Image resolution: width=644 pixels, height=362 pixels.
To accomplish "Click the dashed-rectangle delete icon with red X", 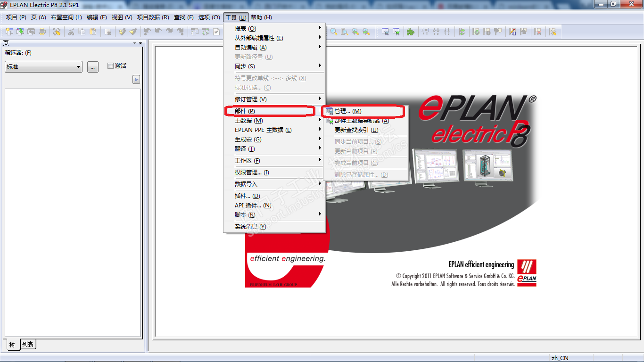I will (108, 32).
